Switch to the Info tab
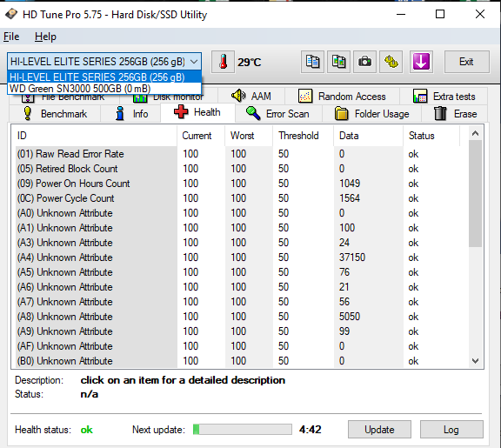Viewport: 501px width, 448px height. tap(130, 114)
